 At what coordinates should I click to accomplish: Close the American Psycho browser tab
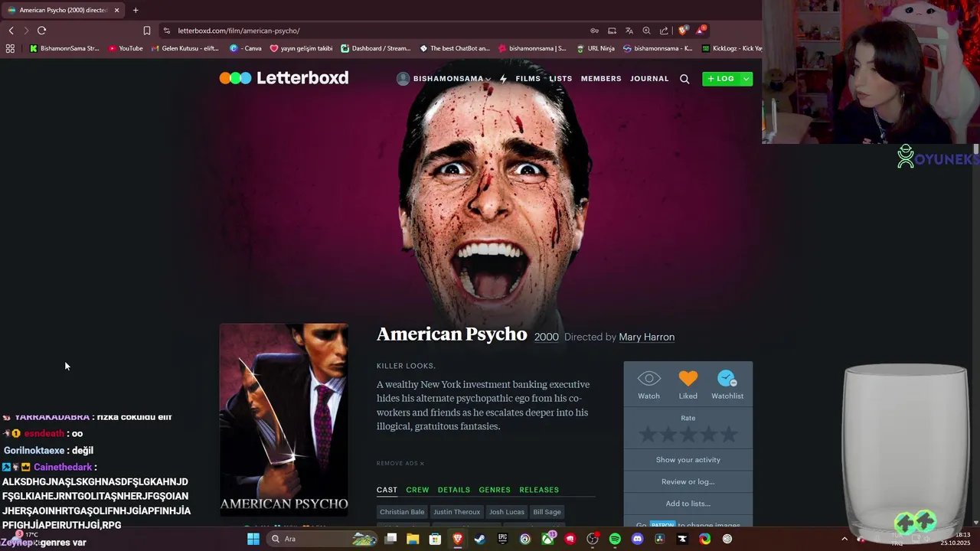pos(116,10)
